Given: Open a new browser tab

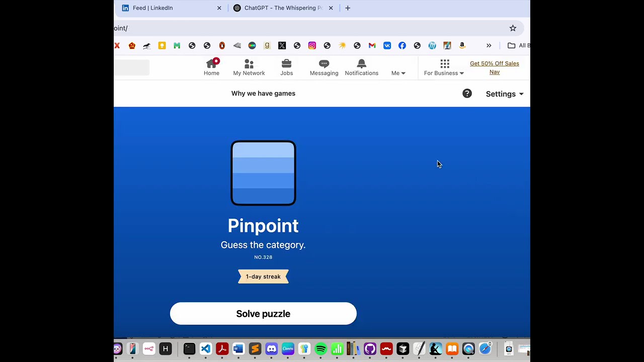Looking at the screenshot, I should point(348,8).
